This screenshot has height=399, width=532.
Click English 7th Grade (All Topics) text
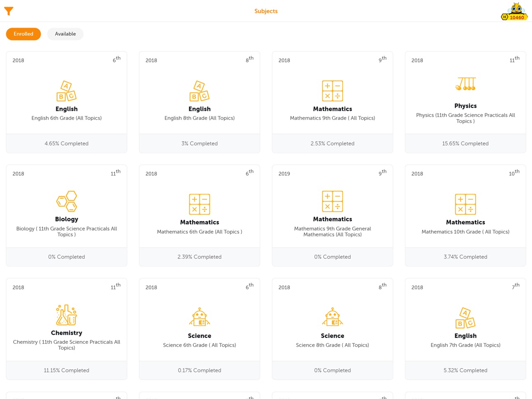[466, 345]
